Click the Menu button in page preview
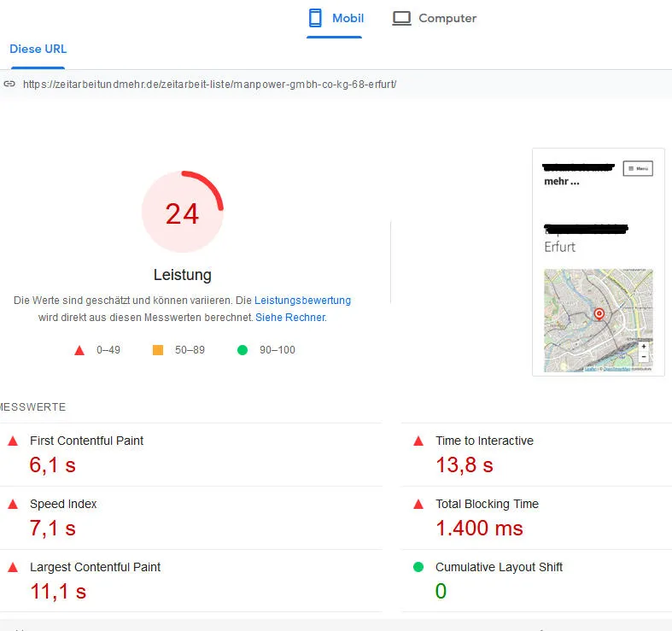Screen dimensions: 672x631 (x=638, y=168)
